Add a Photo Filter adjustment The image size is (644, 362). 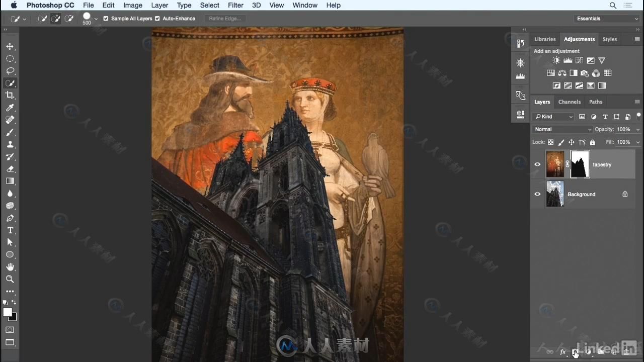585,73
